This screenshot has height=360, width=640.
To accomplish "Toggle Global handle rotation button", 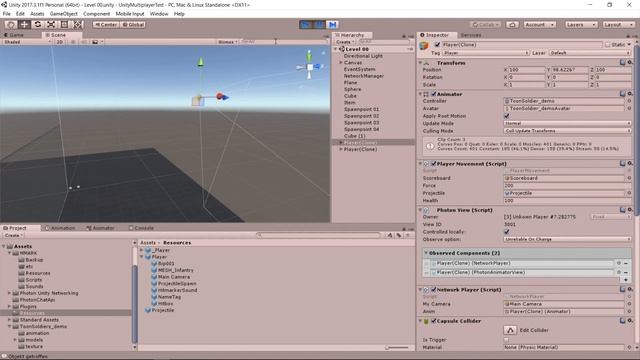I will (x=133, y=24).
